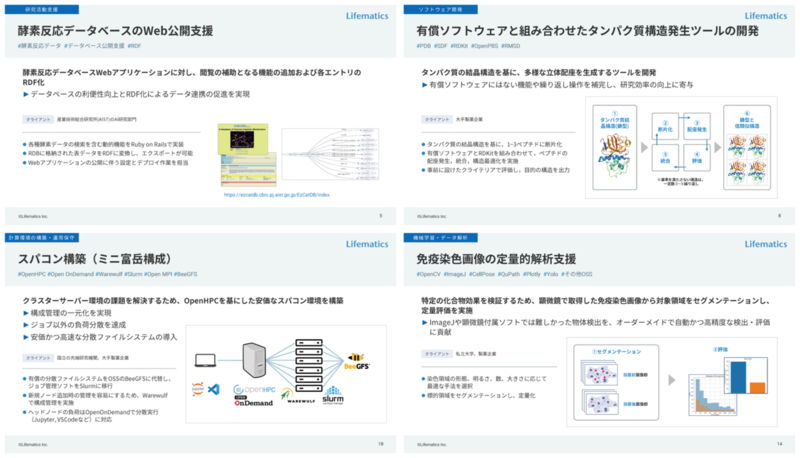This screenshot has width=800, height=458.
Task: Click the VS Code logo icon
Action: click(214, 389)
